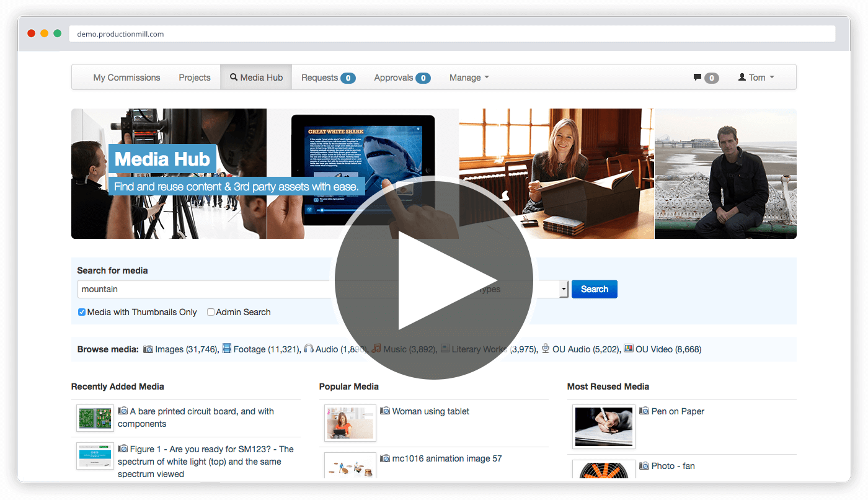Viewport: 868px width, 500px height.
Task: Click the Approvals count badge
Action: point(423,78)
